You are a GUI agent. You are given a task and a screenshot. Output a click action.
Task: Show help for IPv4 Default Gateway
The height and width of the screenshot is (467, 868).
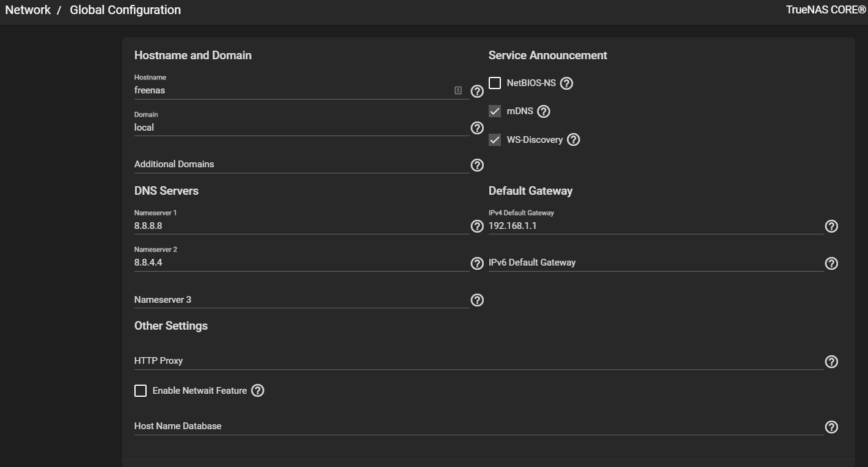pos(831,226)
